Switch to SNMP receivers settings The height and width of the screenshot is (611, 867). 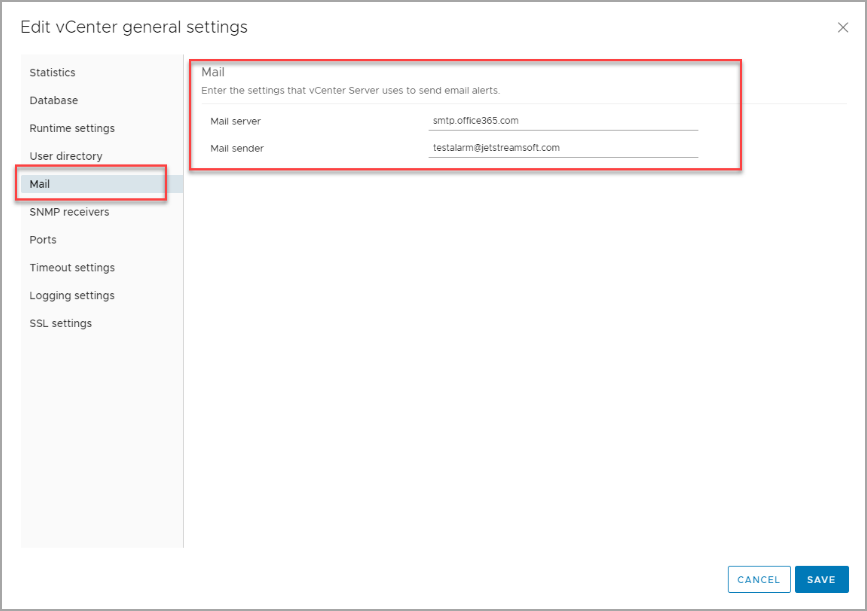point(69,212)
